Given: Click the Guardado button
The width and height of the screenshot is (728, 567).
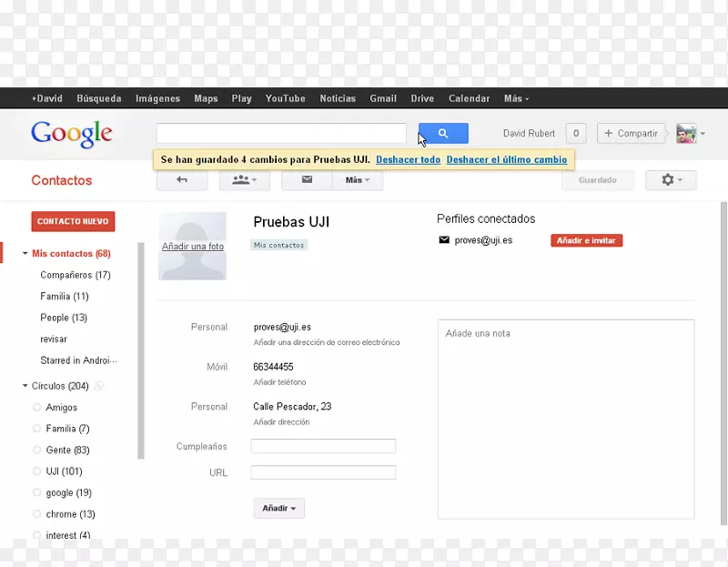Looking at the screenshot, I should click(598, 179).
